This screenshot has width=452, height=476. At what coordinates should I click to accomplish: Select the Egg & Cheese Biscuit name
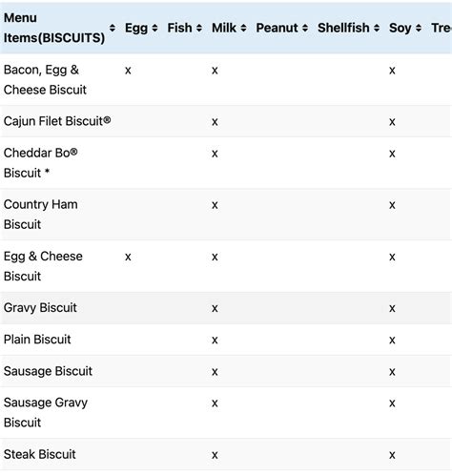point(43,266)
